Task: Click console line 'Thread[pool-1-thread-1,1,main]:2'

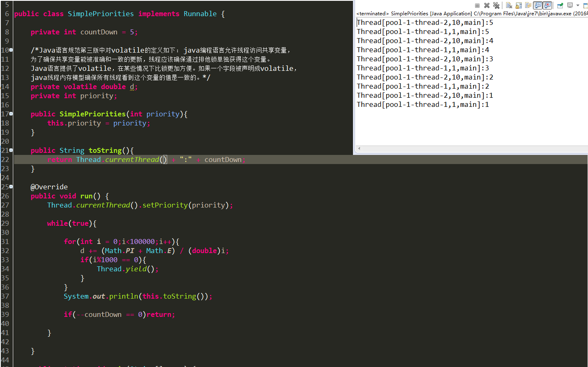Action: (423, 87)
